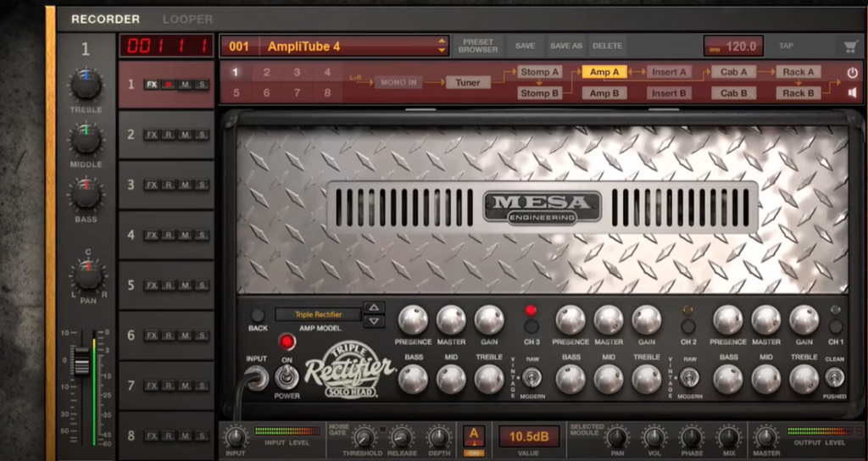Select Cab A module
The width and height of the screenshot is (868, 461).
tap(733, 72)
